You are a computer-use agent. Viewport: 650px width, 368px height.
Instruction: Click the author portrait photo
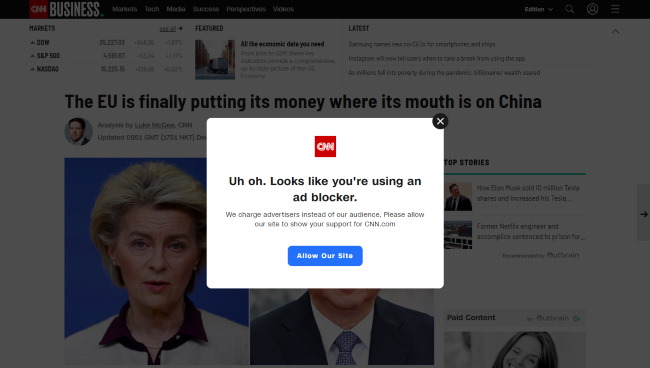[78, 132]
